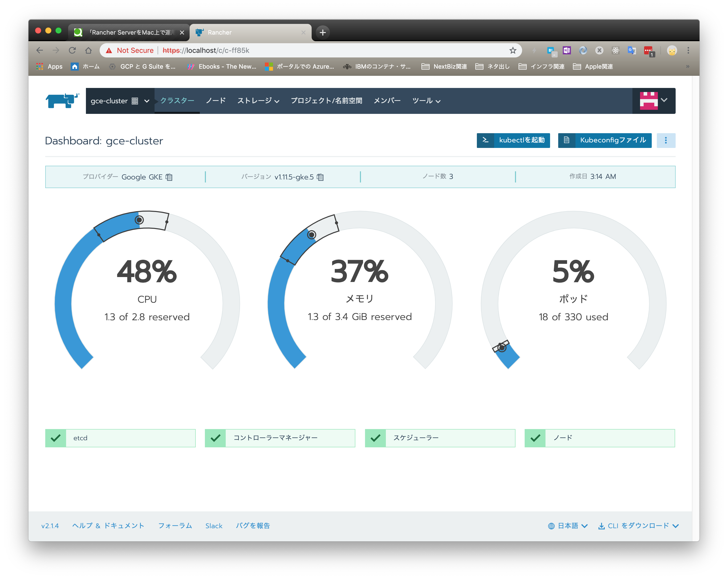The image size is (728, 579).
Task: Click the bookmark star in address bar
Action: 513,50
